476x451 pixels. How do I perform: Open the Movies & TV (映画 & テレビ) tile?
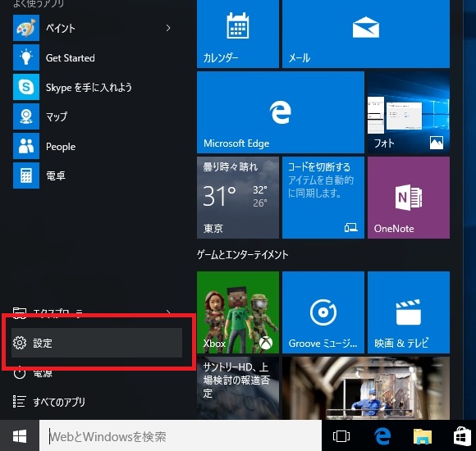[x=409, y=312]
